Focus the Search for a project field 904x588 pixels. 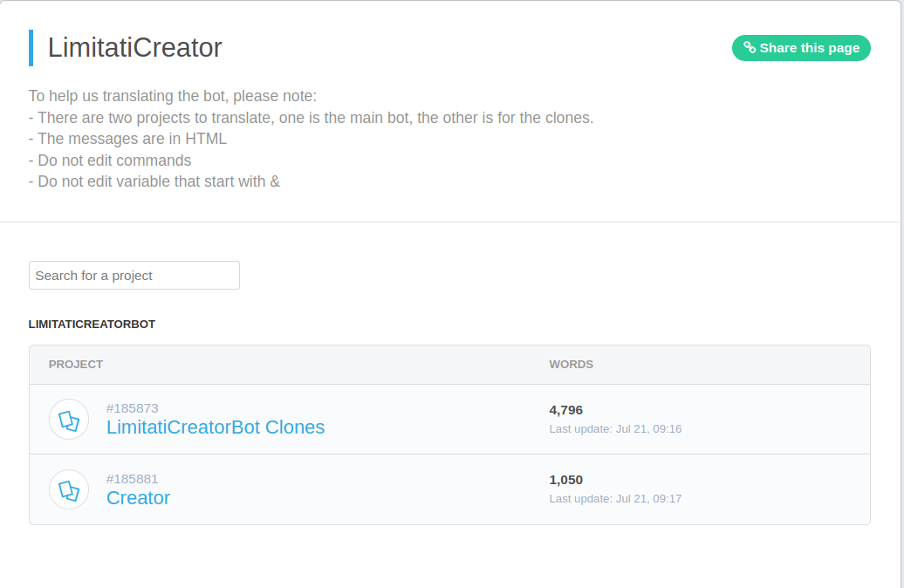[x=134, y=276]
